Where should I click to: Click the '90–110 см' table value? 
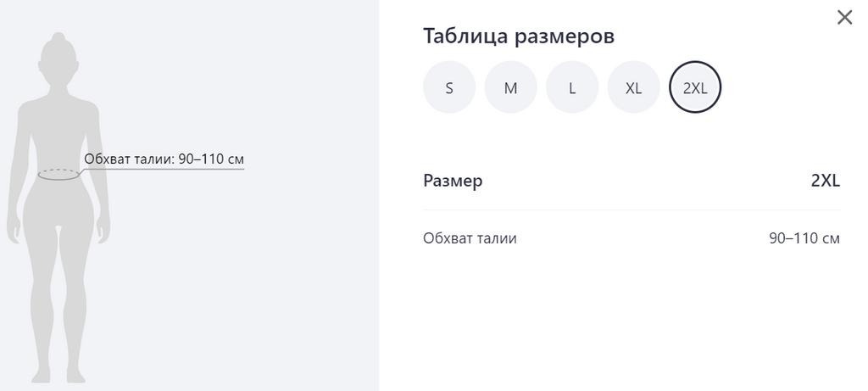[804, 238]
